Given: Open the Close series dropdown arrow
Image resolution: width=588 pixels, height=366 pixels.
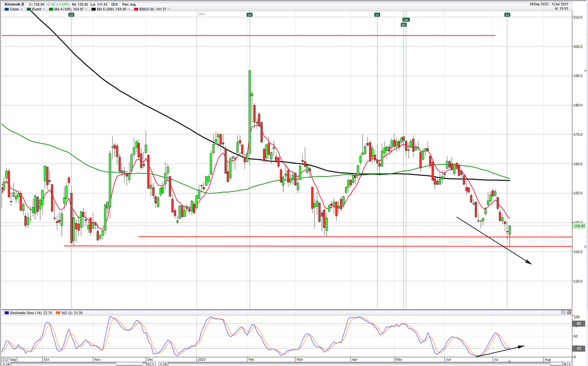Looking at the screenshot, I should click(x=23, y=9).
